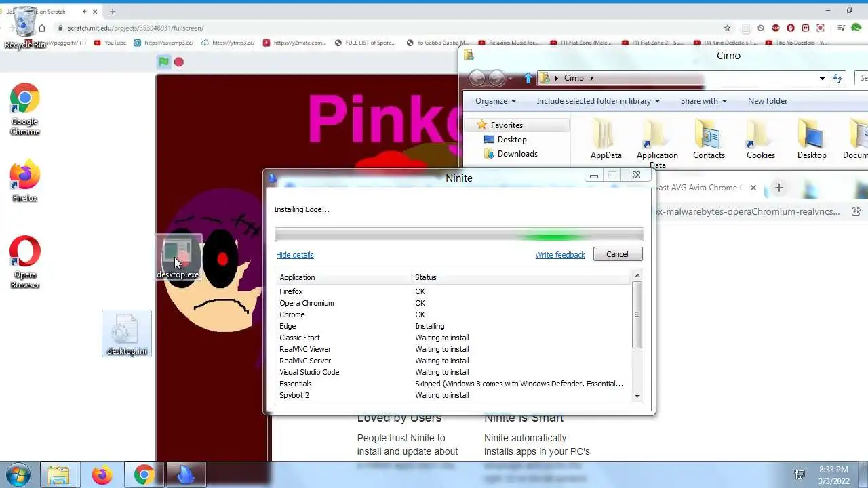Select the Contacts folder
868x488 pixels.
click(709, 140)
